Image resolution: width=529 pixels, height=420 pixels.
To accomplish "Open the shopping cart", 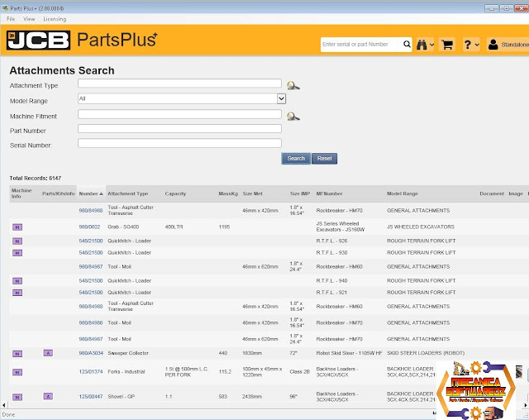I will (x=447, y=45).
